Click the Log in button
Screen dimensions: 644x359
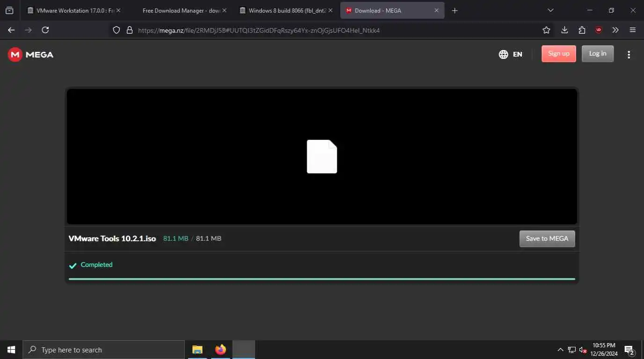click(598, 54)
